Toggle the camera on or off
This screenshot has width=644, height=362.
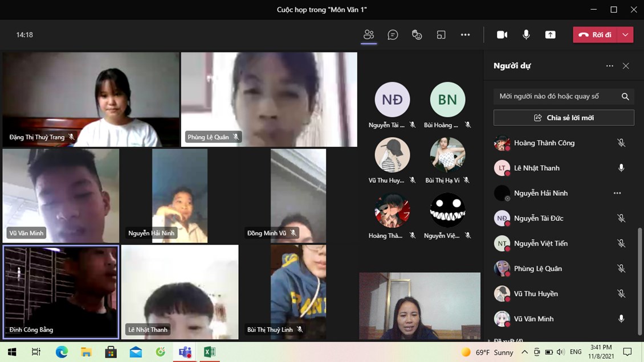pyautogui.click(x=502, y=35)
